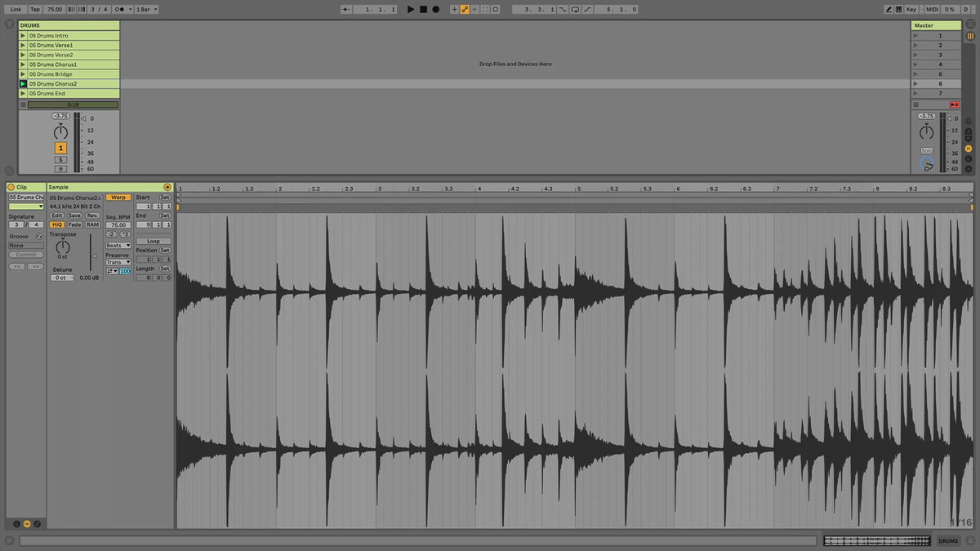
Task: Click the Arrangement Record button
Action: pos(435,9)
